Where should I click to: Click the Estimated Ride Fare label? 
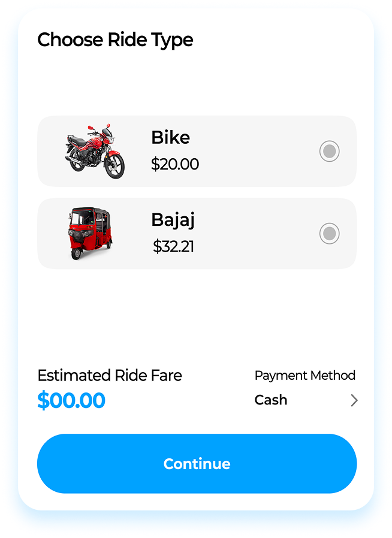tap(109, 376)
